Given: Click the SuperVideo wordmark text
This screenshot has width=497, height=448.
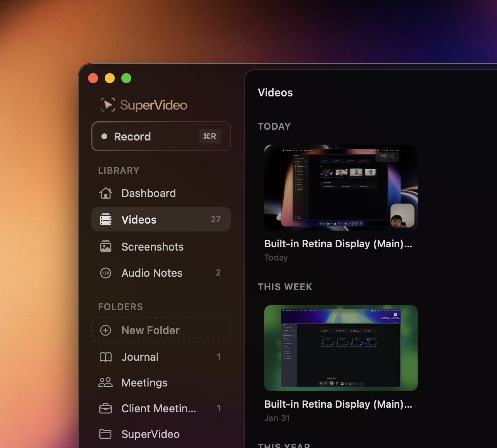Looking at the screenshot, I should coord(153,105).
